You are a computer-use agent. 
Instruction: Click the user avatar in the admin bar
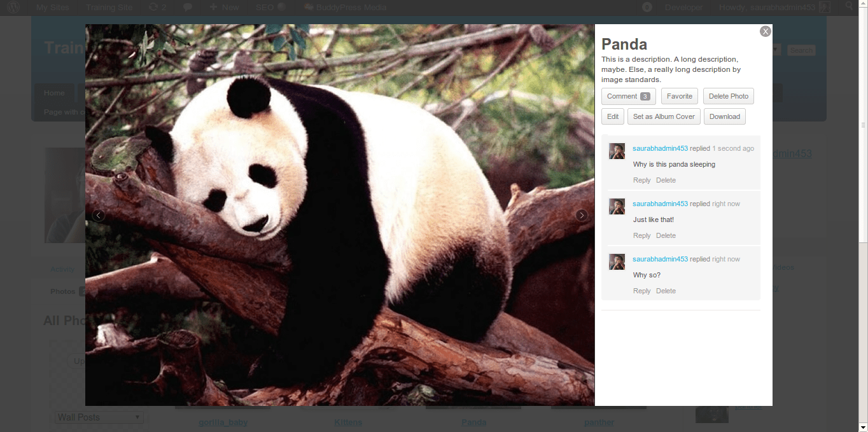point(825,8)
